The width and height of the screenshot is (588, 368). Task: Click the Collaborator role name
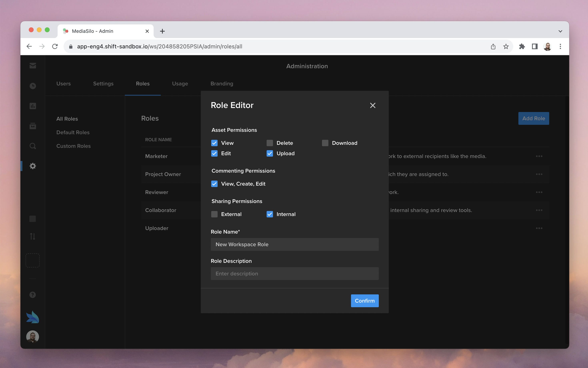[x=161, y=210]
